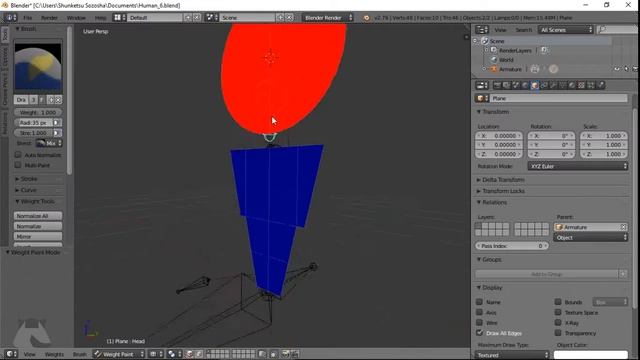Toggle the Texture Space checkbox
640x360 pixels.
point(558,312)
